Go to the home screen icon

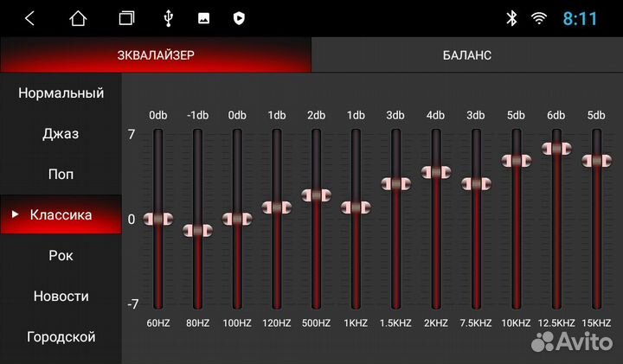[79, 18]
